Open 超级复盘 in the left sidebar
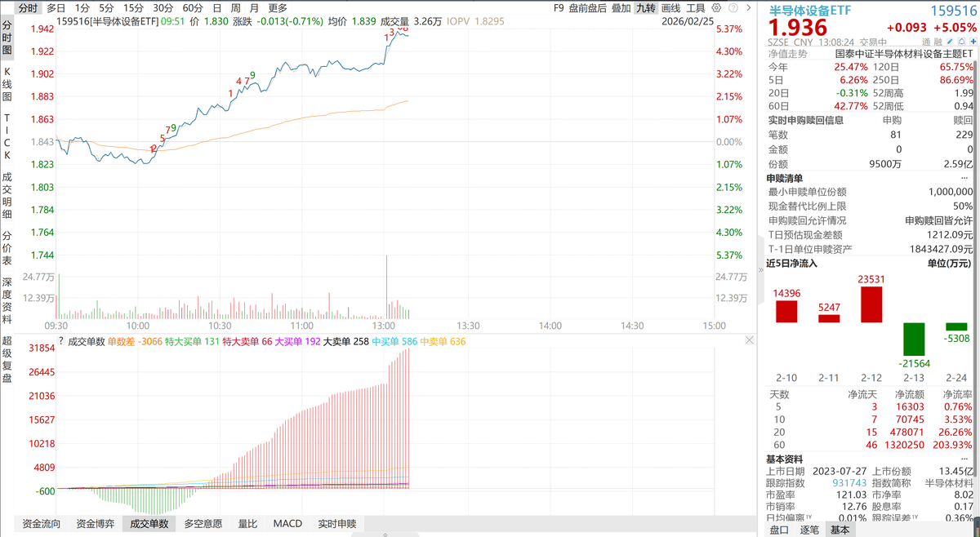This screenshot has height=537, width=980. 7,359
